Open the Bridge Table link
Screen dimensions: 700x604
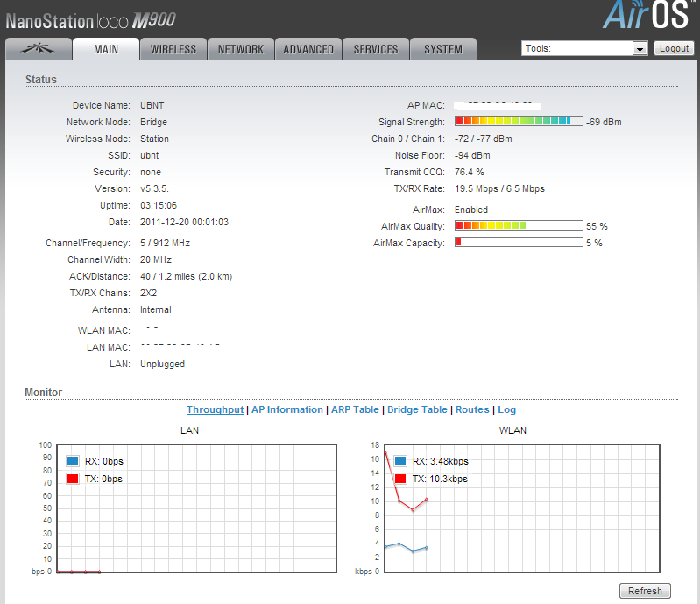pyautogui.click(x=417, y=409)
